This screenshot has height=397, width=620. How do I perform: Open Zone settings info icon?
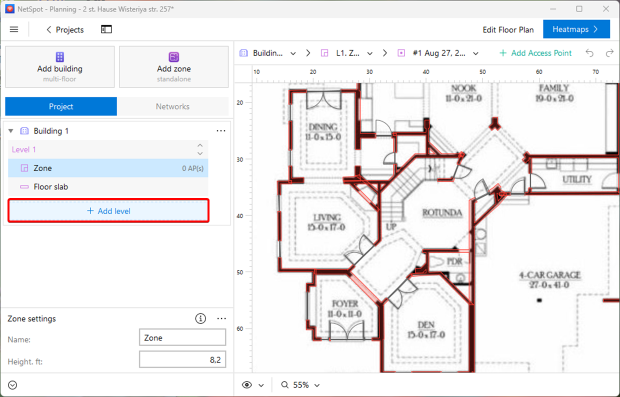coord(200,318)
